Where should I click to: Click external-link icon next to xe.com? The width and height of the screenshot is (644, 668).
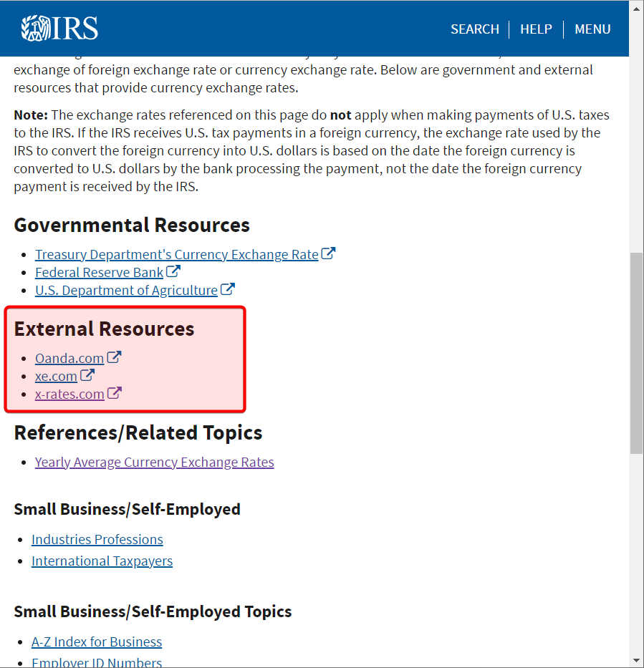point(87,375)
